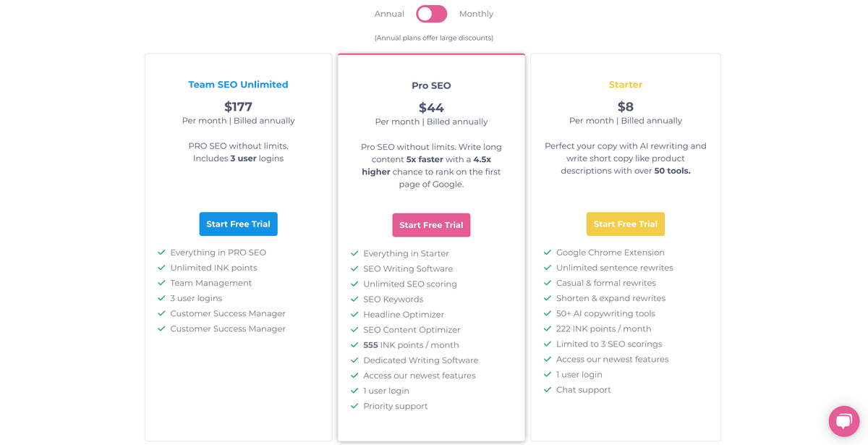Select the Starter plan heading
This screenshot has height=445, width=868.
coord(625,84)
